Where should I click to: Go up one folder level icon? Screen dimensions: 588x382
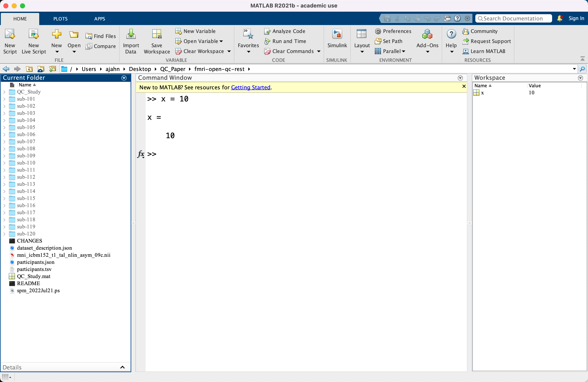tap(29, 69)
